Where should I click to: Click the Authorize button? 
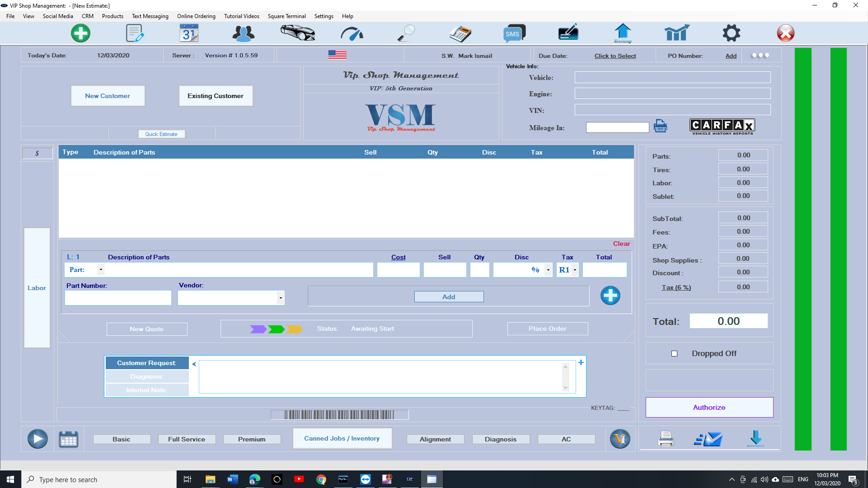[709, 407]
